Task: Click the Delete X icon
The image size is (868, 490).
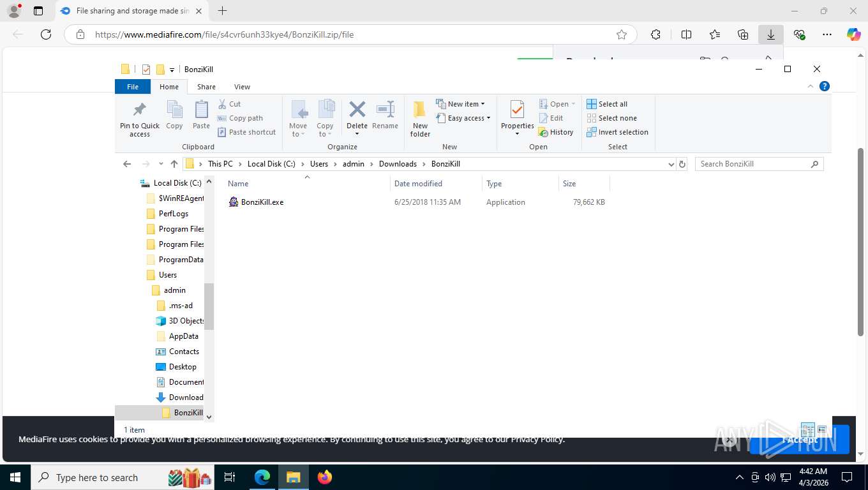Action: point(357,109)
